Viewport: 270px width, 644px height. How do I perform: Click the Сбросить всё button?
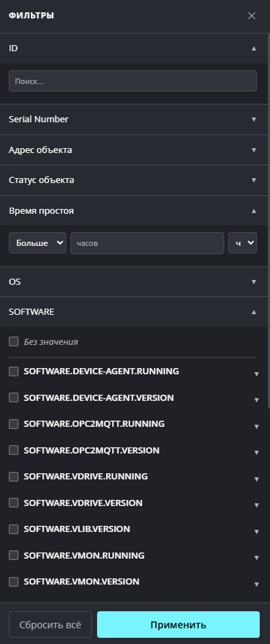[x=51, y=625]
